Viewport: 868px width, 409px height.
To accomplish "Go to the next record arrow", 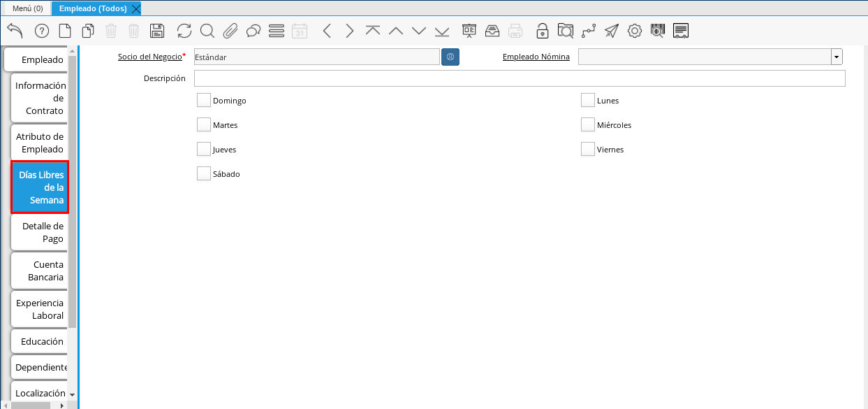I will coord(350,31).
